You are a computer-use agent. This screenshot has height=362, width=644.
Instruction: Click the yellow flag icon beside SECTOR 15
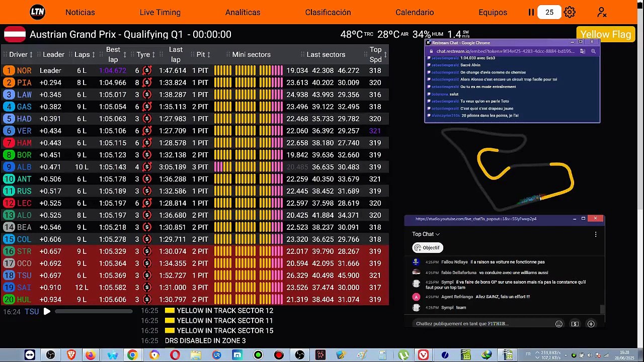[170, 331]
